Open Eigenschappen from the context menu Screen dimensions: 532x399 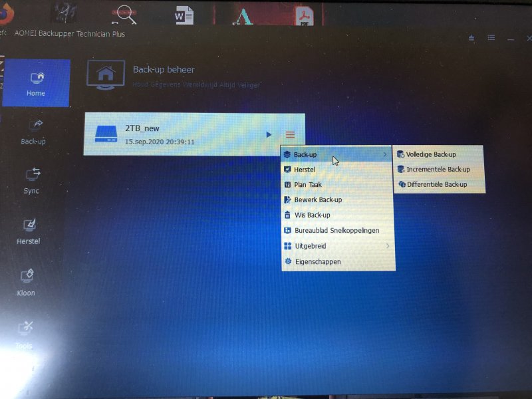pyautogui.click(x=339, y=261)
